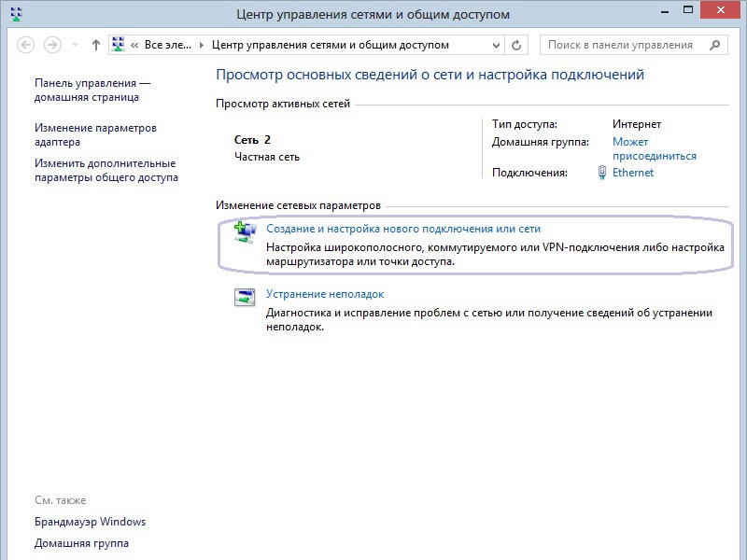Minimize the network center window

pos(665,11)
